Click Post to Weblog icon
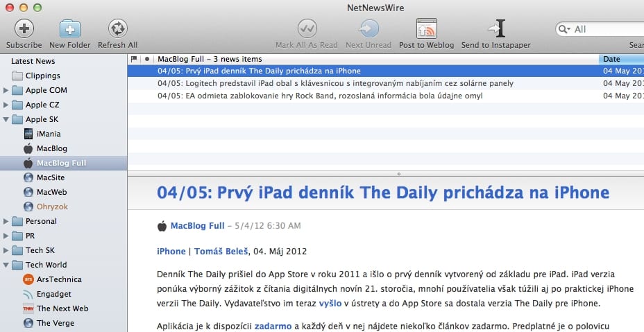Viewport: 644px width, 332px height. [426, 28]
